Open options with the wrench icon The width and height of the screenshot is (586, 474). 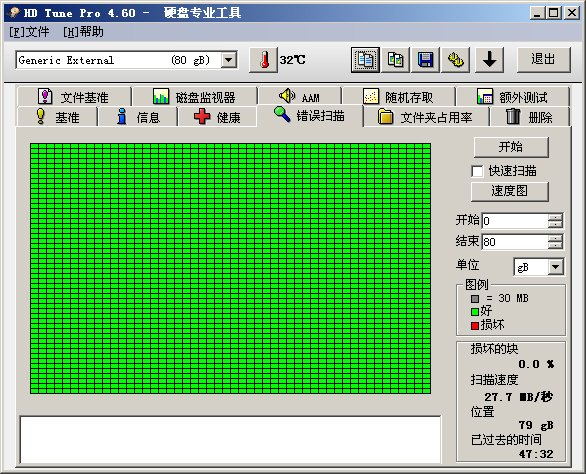(x=456, y=60)
